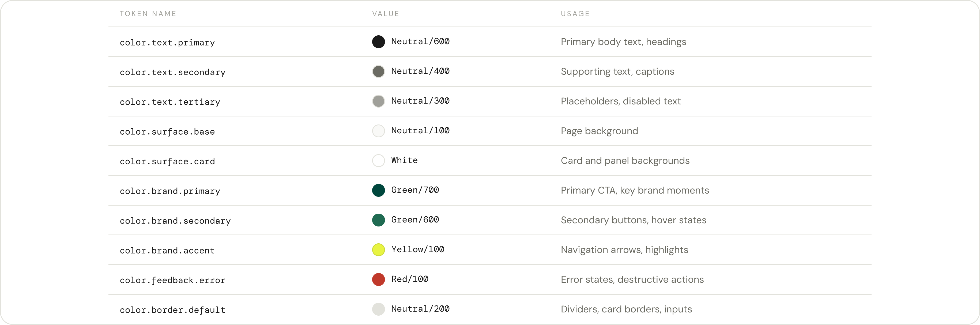The image size is (980, 325).
Task: Click the Neutral/300 light gray swatch
Action: click(378, 101)
